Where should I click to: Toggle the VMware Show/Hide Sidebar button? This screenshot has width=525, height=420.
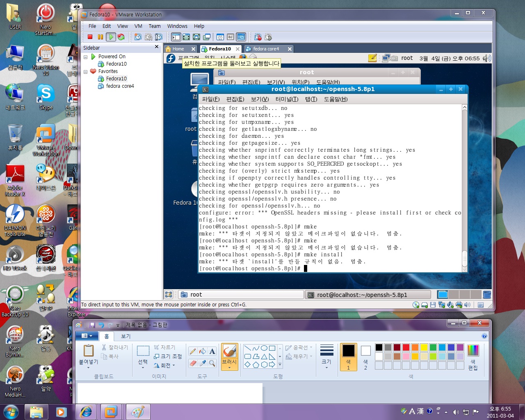(176, 37)
